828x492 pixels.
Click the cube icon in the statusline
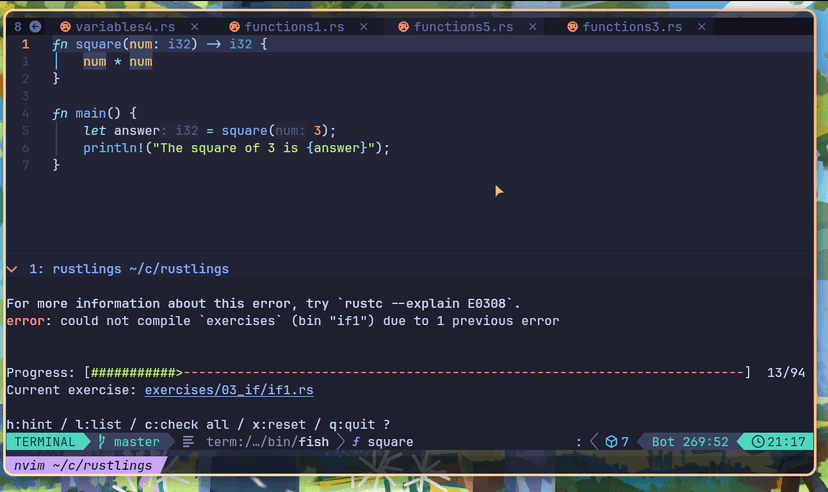point(610,442)
